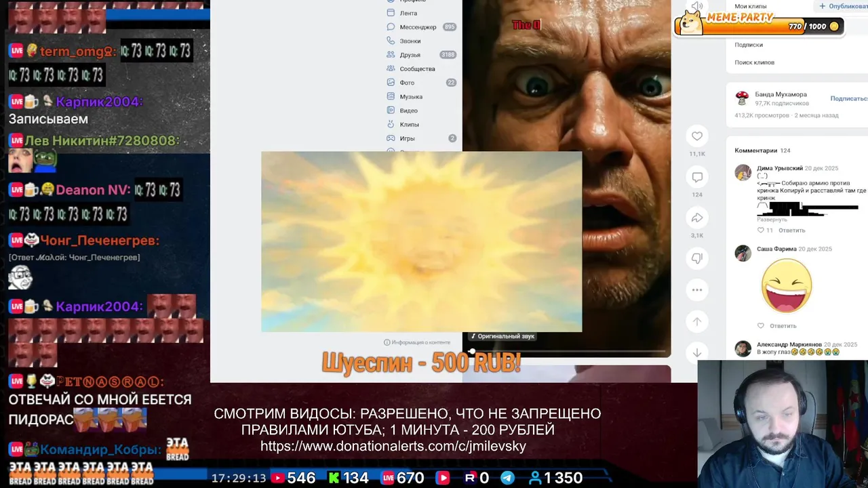Click the Музыка note icon in sidebar

coord(391,96)
